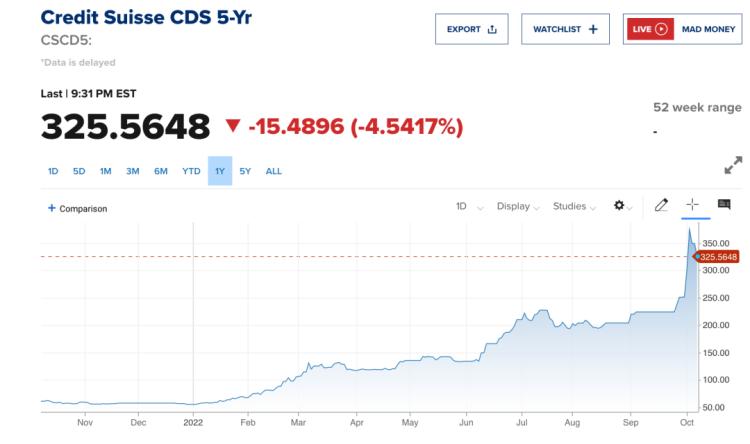Click the LIVE play badge
Viewport: 750px width, 444px height.
tap(650, 29)
